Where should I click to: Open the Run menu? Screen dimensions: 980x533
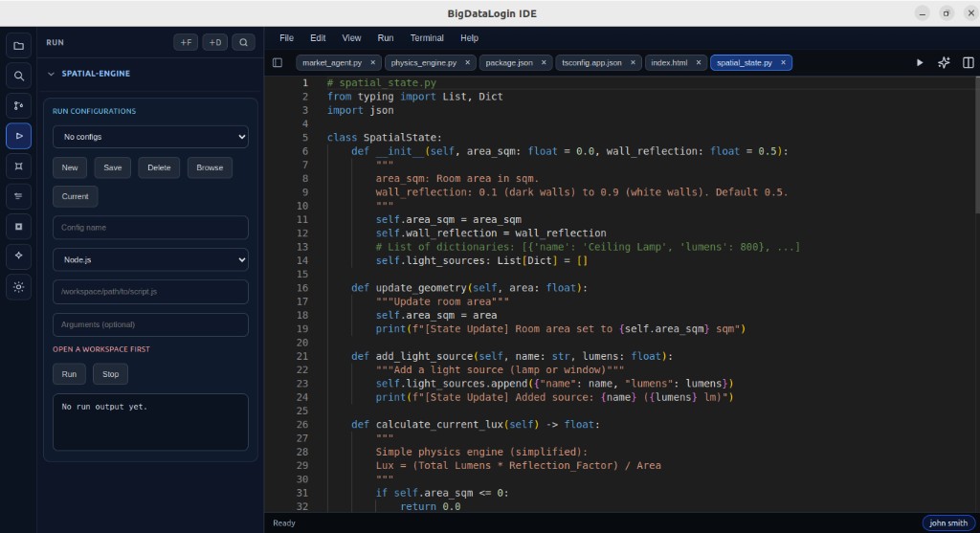(x=385, y=38)
